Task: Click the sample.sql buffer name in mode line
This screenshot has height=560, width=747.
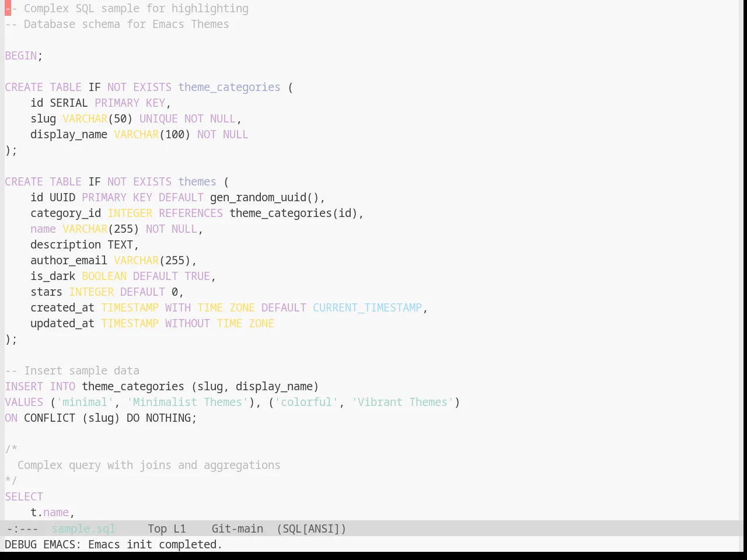Action: click(83, 528)
